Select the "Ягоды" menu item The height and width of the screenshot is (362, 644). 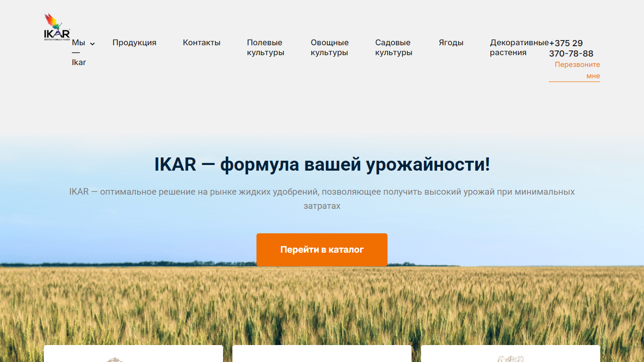tap(451, 42)
